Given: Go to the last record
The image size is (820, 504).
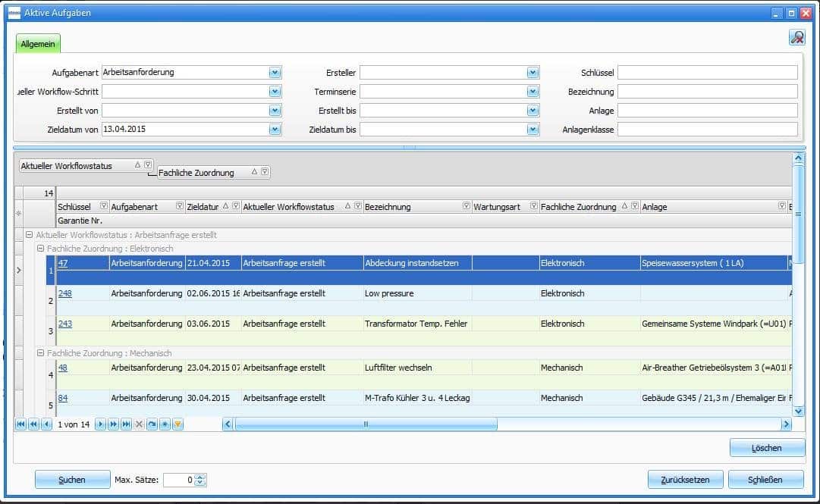Looking at the screenshot, I should pyautogui.click(x=126, y=424).
